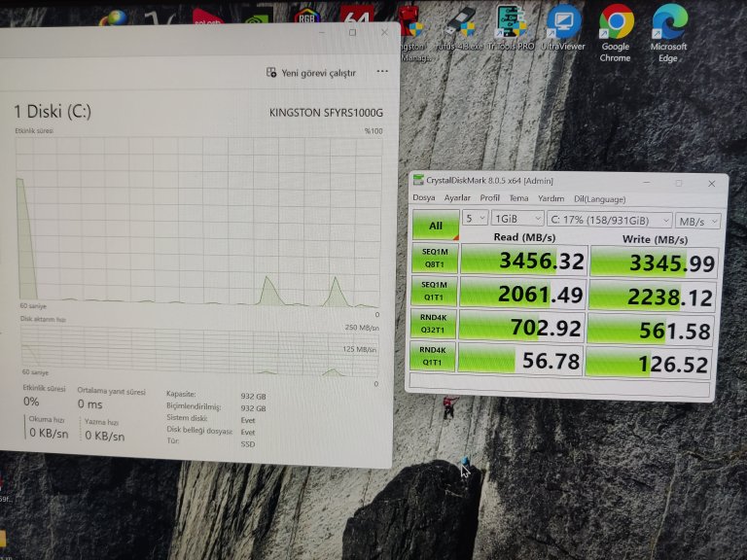This screenshot has width=747, height=560.
Task: Click the 2061.49 read result
Action: click(x=522, y=294)
